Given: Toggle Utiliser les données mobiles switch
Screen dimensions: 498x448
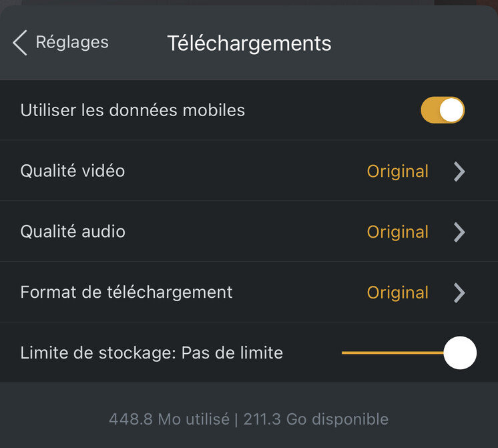Looking at the screenshot, I should coord(442,110).
